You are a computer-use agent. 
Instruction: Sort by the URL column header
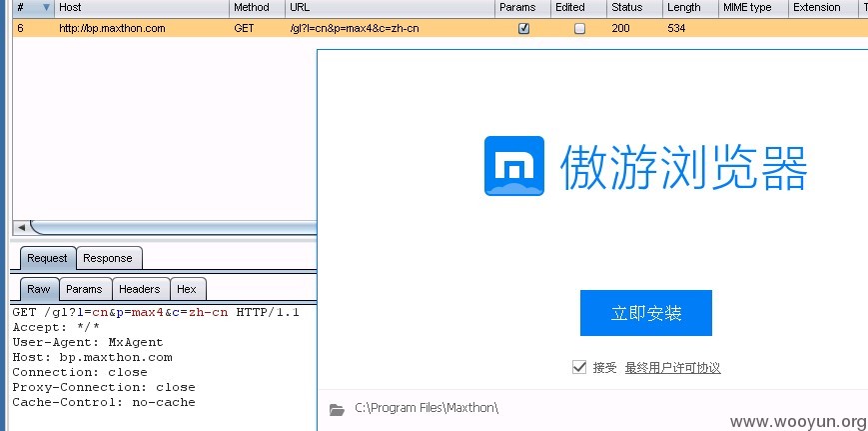[x=390, y=8]
